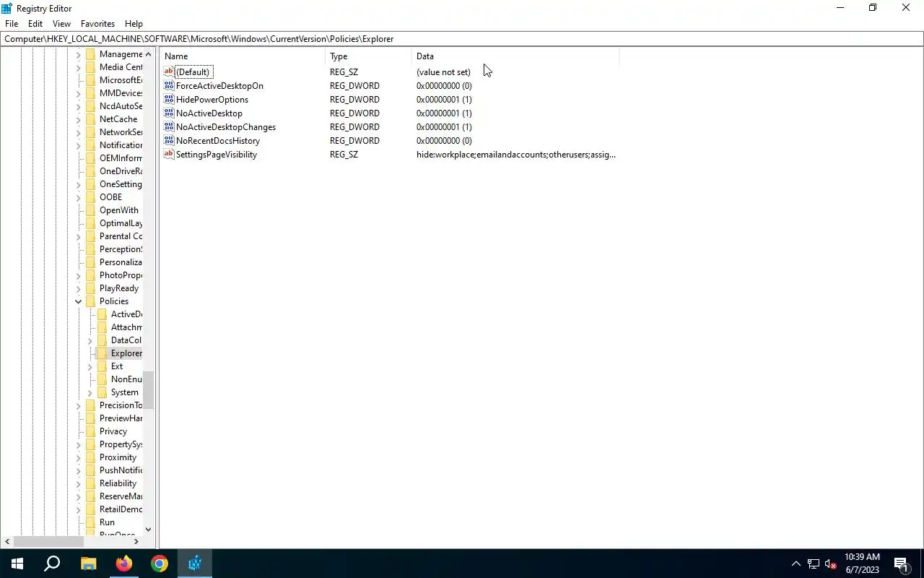Select the PreviewHar key in the tree
The width and height of the screenshot is (924, 578).
(121, 418)
